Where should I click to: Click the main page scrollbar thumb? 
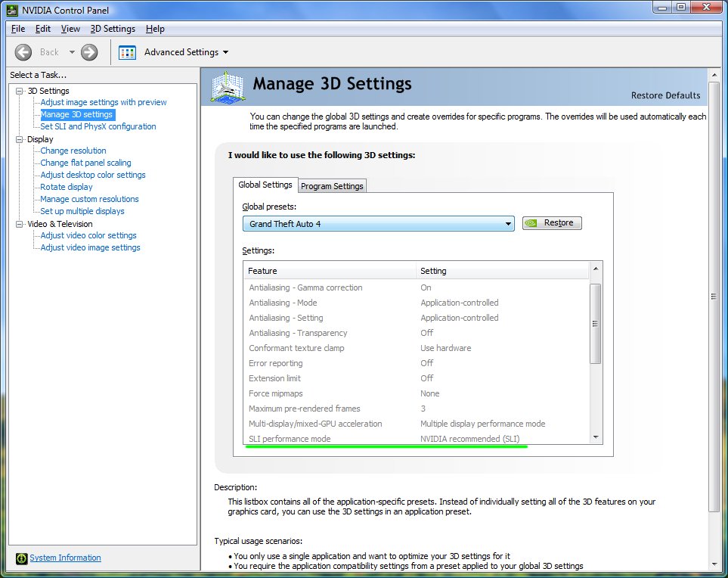coord(714,297)
